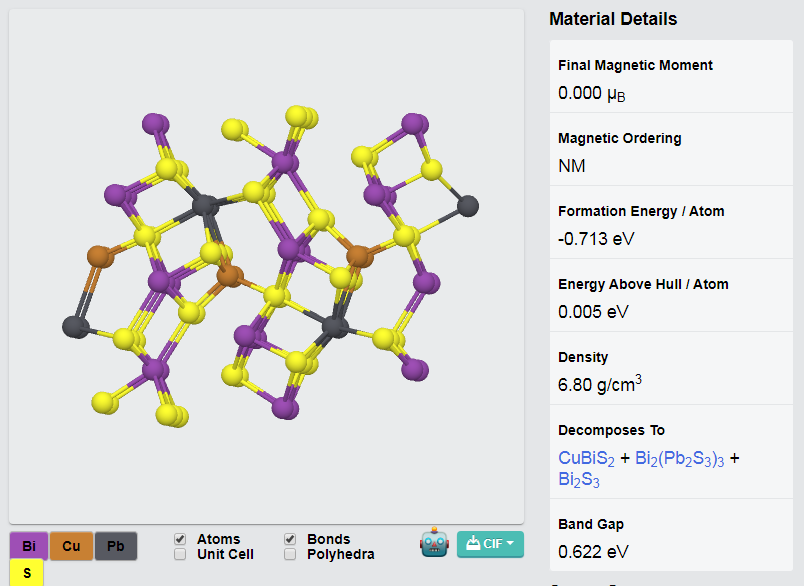Open the CIF download dropdown arrow

point(510,543)
